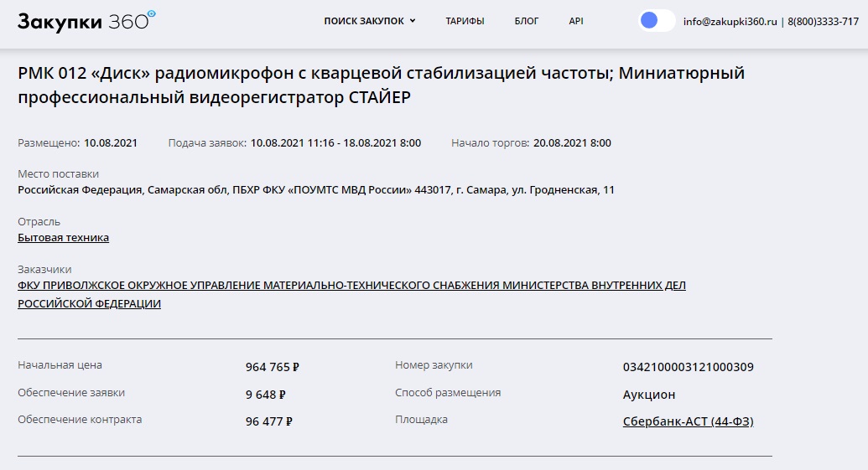
Task: Toggle the theme switch in header
Action: (x=657, y=20)
